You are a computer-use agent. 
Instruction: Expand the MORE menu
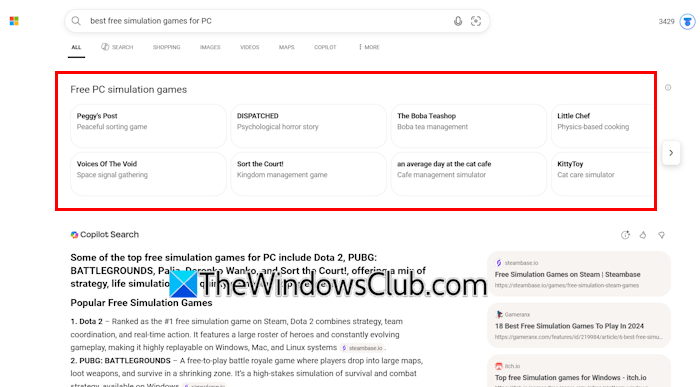pos(369,47)
